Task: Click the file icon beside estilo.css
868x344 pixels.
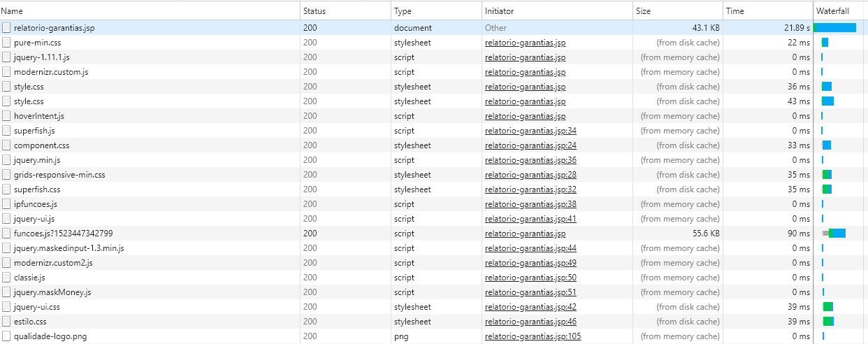Action: pos(6,322)
